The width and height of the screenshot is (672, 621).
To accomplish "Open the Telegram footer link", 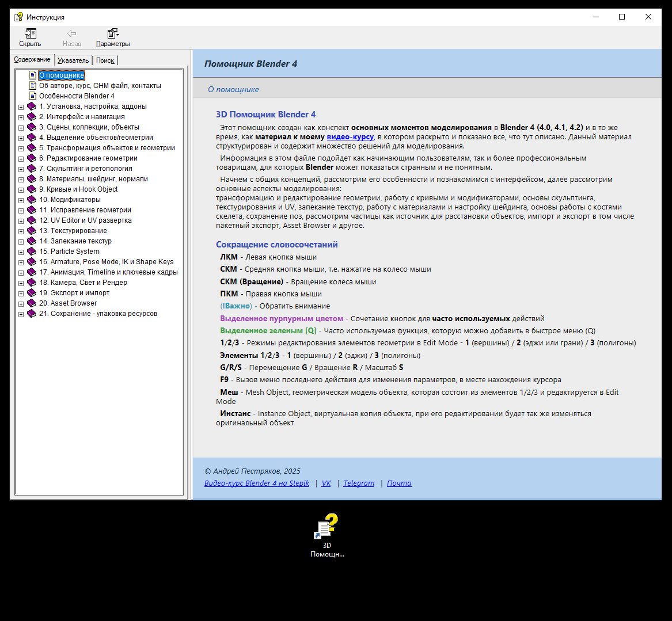I will pos(359,483).
